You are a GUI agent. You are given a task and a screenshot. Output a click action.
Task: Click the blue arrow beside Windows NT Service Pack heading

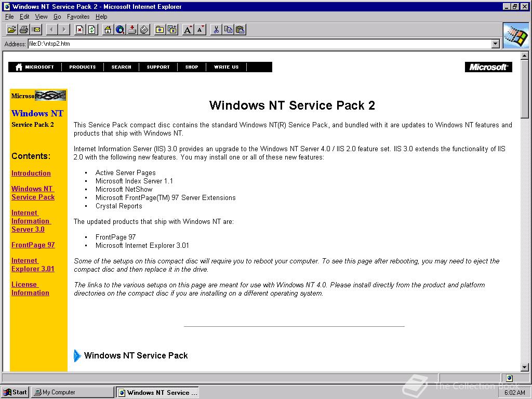(77, 355)
